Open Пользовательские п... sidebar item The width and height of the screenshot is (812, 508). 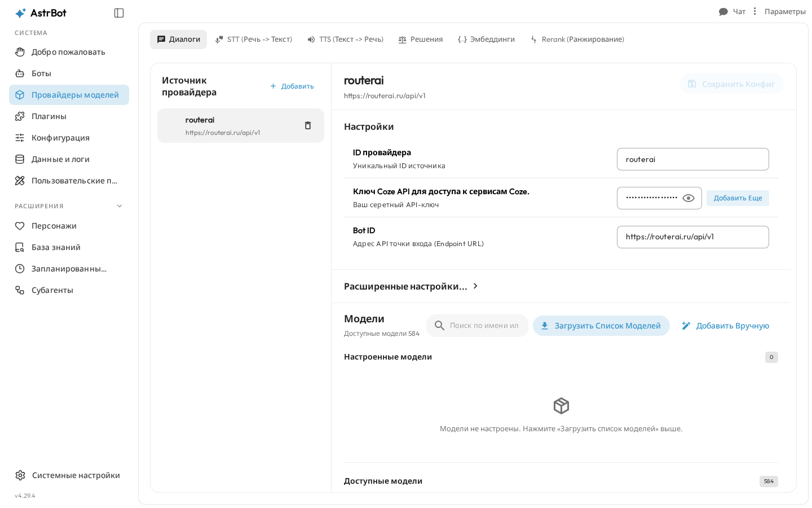click(69, 181)
